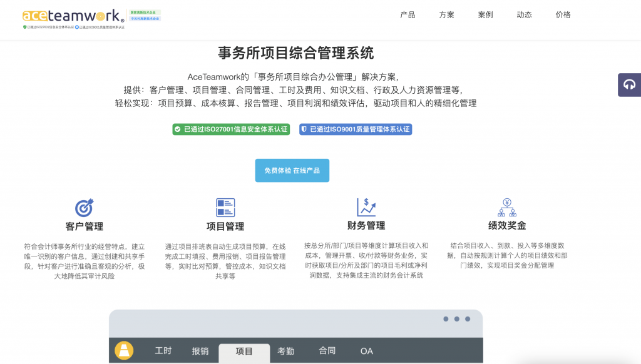
Task: Click 免费体验 在线产品 button
Action: pyautogui.click(x=292, y=170)
